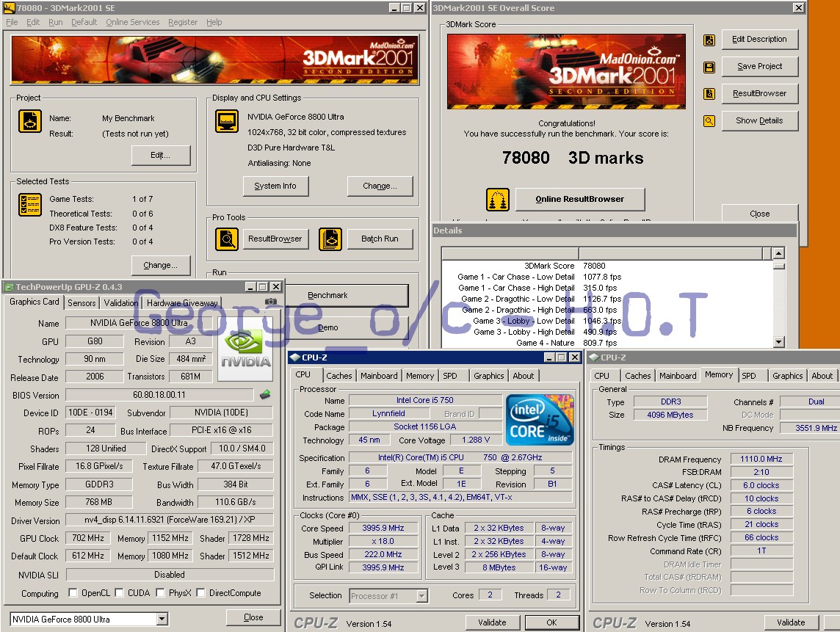Click the Close button in Overall Score window
The width and height of the screenshot is (840, 632).
point(759,214)
